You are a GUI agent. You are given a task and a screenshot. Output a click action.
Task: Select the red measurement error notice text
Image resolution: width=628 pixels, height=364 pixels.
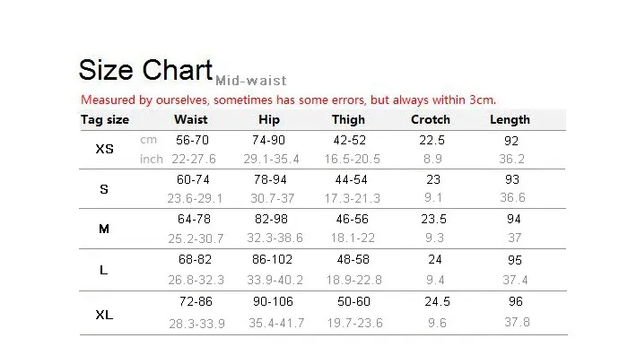pos(288,100)
